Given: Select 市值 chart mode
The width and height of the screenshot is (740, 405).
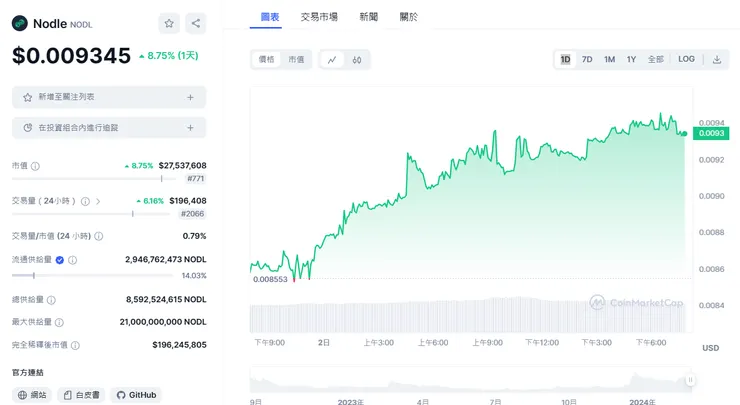Looking at the screenshot, I should [x=296, y=59].
